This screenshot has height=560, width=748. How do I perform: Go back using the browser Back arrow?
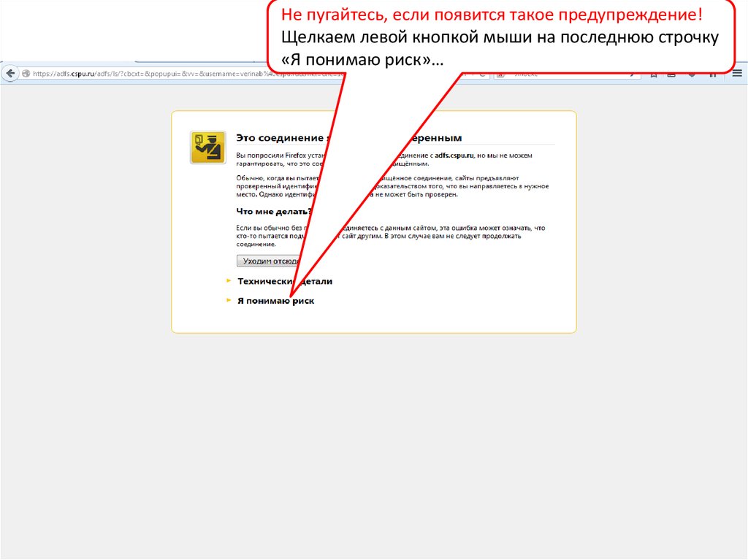pyautogui.click(x=10, y=74)
